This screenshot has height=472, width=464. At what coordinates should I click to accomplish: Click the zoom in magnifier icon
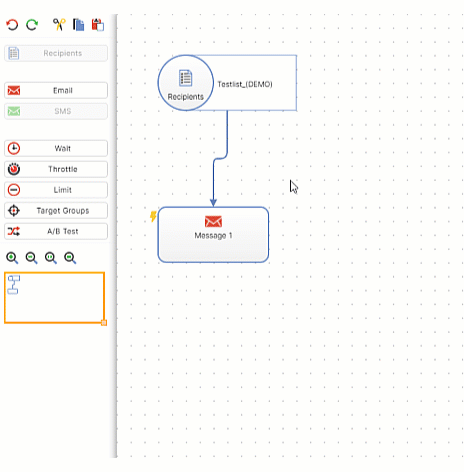coord(12,258)
